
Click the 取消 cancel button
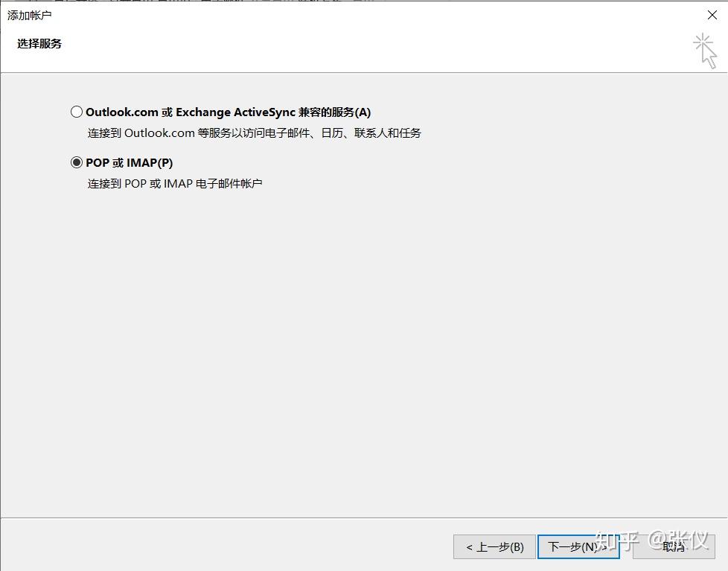pos(674,547)
